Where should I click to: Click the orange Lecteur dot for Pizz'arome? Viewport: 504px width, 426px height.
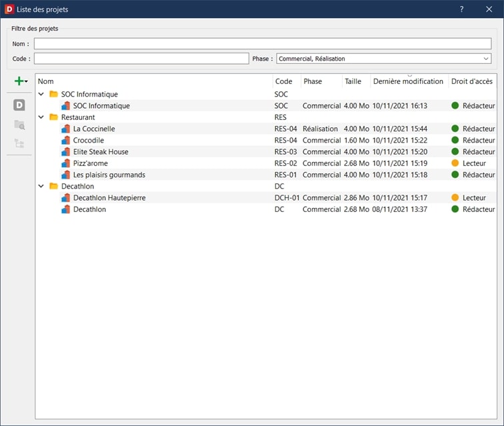[455, 163]
